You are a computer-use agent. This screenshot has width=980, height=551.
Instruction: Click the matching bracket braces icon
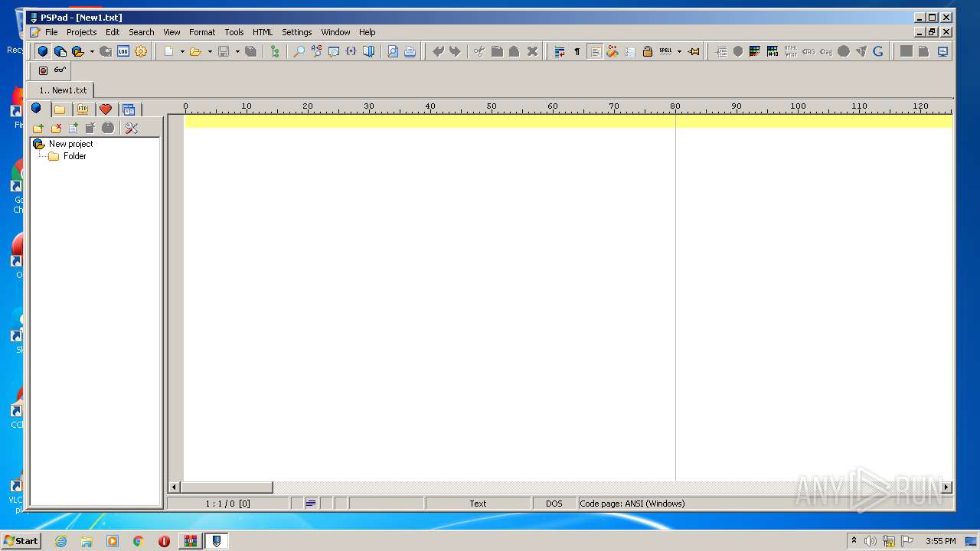(351, 51)
